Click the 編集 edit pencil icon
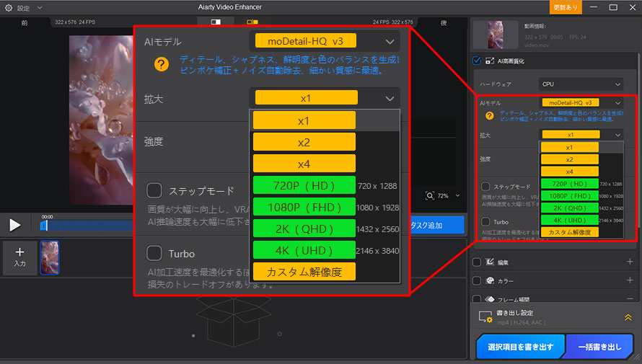The image size is (642, 364). tap(490, 262)
